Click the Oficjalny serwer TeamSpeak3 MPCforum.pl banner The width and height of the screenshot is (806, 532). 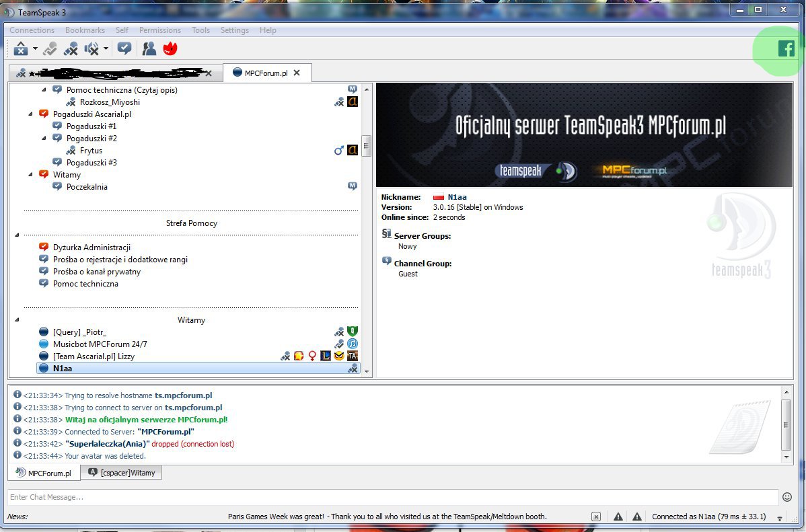click(x=584, y=135)
